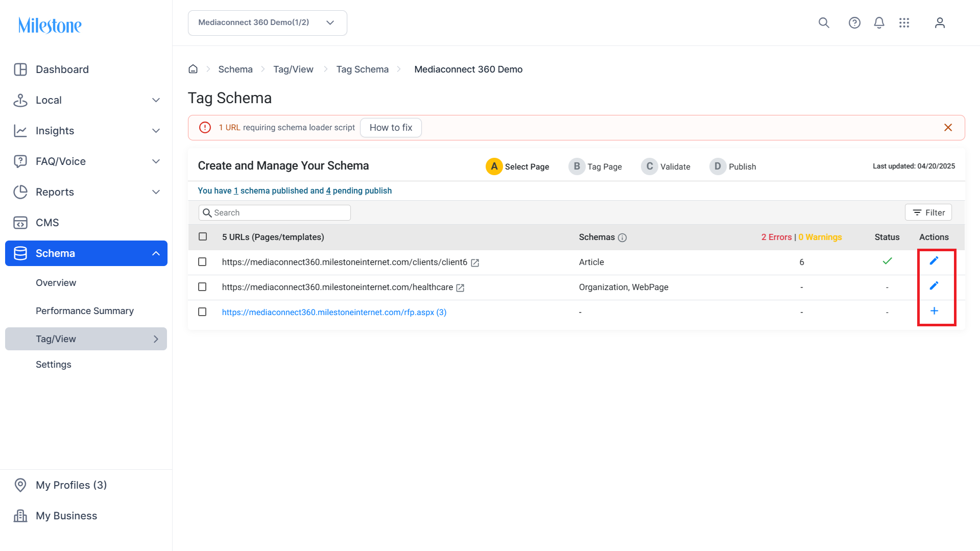Expand Tag/View submenu arrow

[x=156, y=339]
